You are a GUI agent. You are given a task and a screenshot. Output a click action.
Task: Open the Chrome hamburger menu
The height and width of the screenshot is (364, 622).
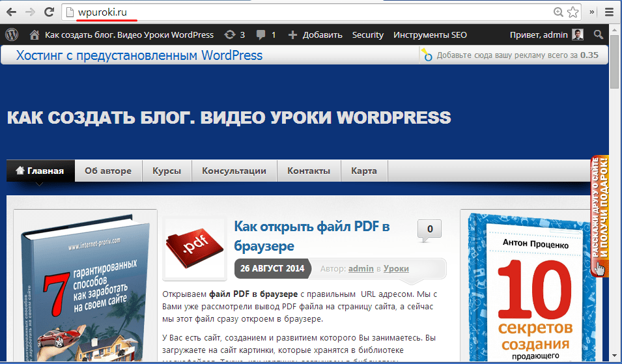point(609,12)
